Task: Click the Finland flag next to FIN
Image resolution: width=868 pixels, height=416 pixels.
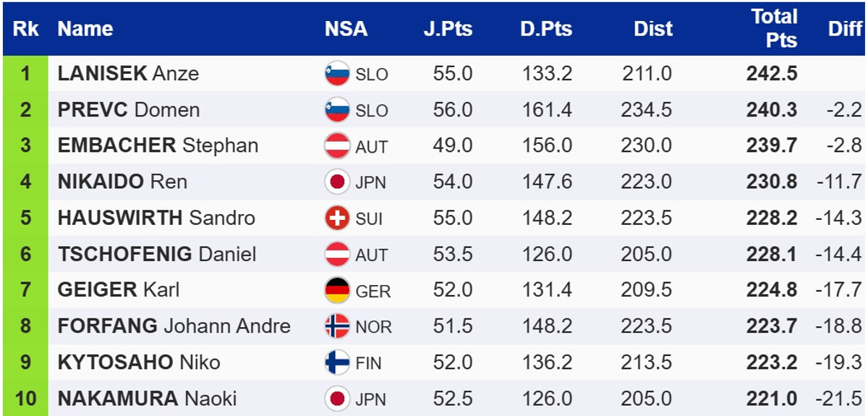Action: click(x=337, y=362)
